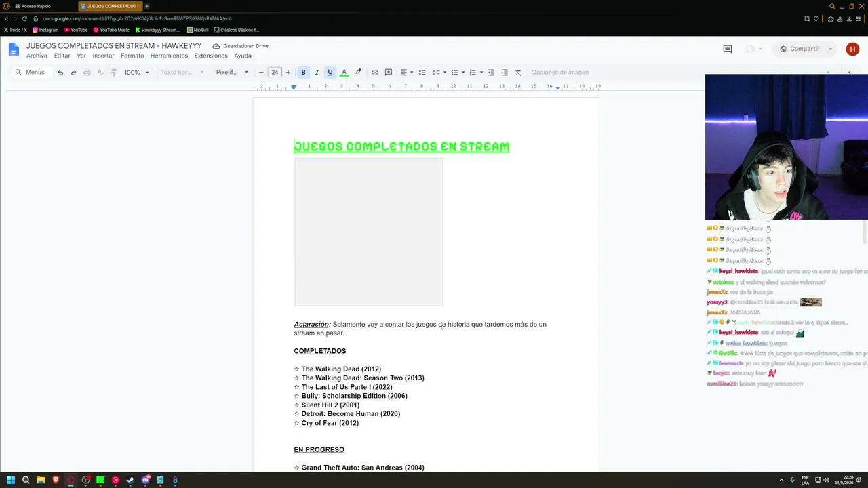Click the browser address bar URL

(137, 19)
